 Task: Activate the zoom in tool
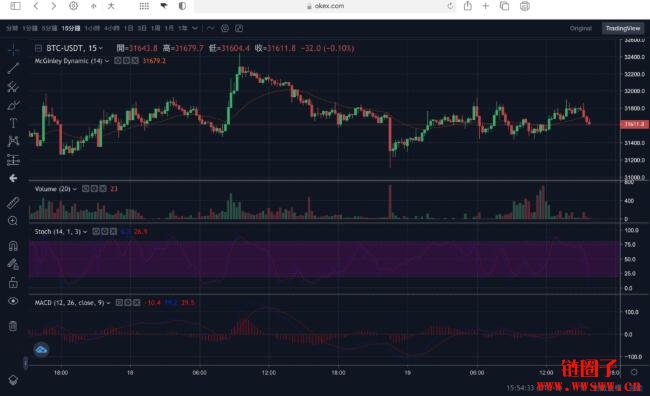coord(13,221)
